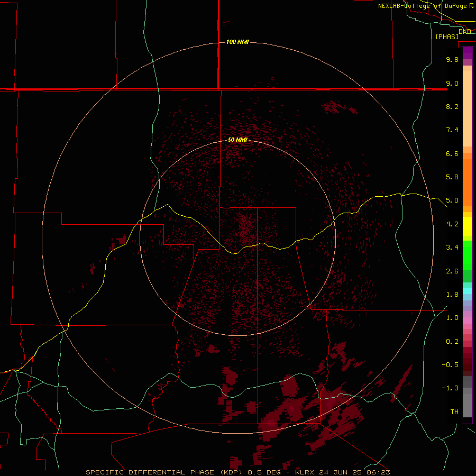Click the 4.2 legend value
The width and height of the screenshot is (476, 476).
pos(452,224)
